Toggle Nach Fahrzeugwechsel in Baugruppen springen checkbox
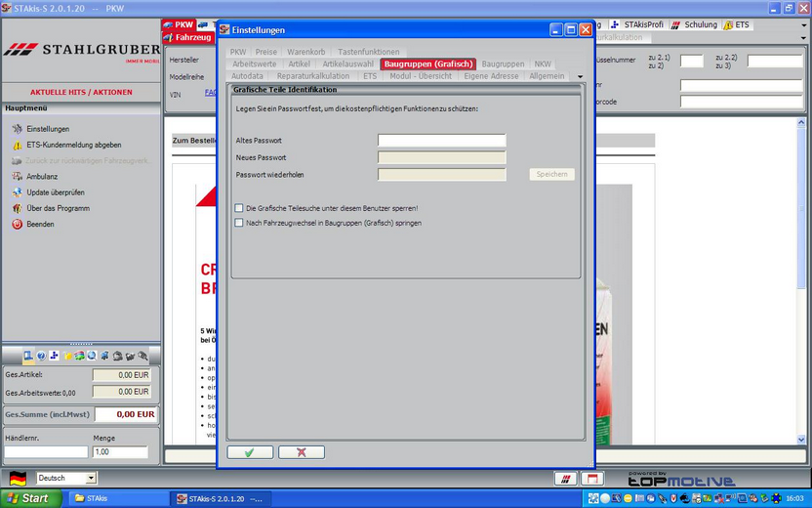Viewport: 812px width, 508px height. pos(239,223)
